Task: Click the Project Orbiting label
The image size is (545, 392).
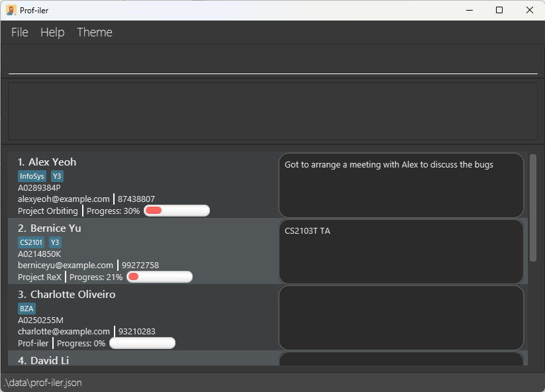Action: 48,211
